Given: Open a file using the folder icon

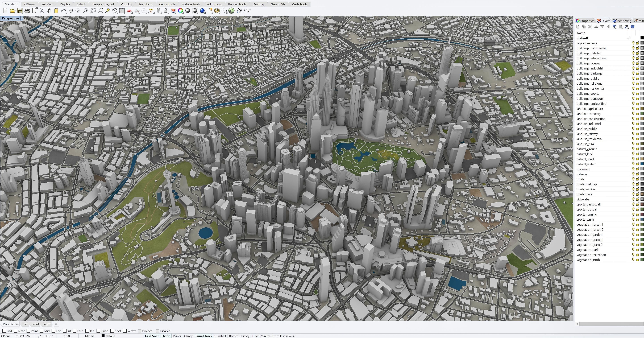Looking at the screenshot, I should click(x=13, y=10).
